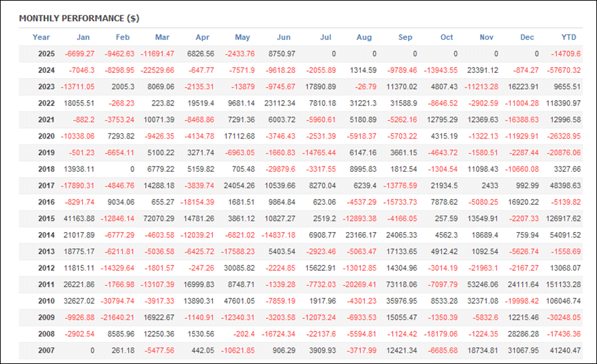Click the YTD column header
The height and width of the screenshot is (364, 597).
pos(568,37)
